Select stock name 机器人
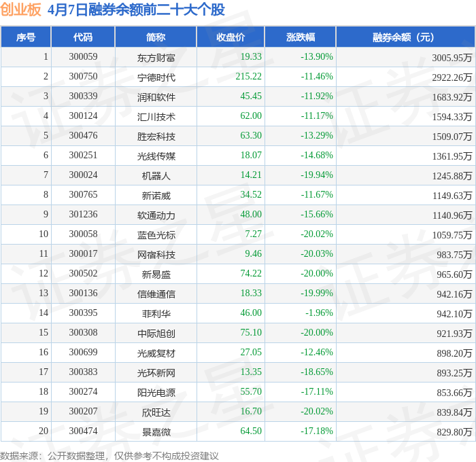The width and height of the screenshot is (476, 462). pyautogui.click(x=156, y=176)
